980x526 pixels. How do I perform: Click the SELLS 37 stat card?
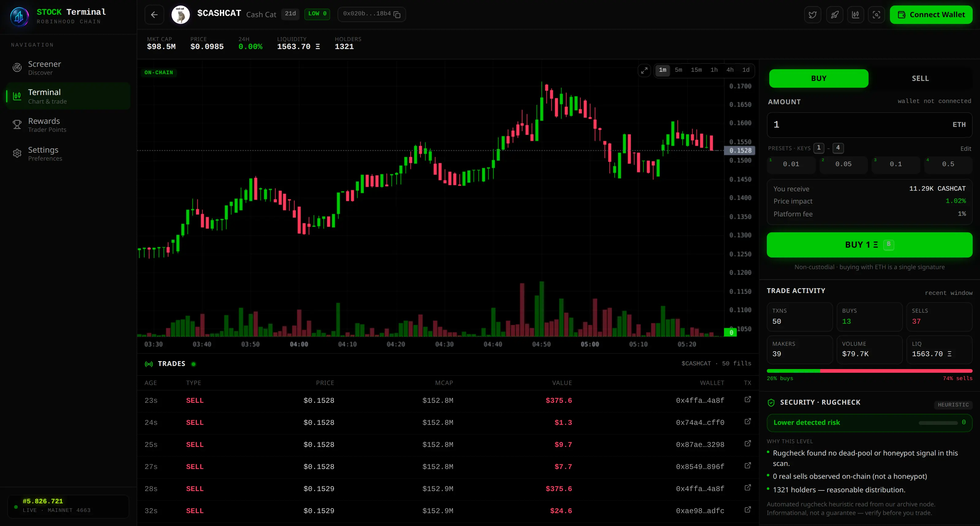939,317
